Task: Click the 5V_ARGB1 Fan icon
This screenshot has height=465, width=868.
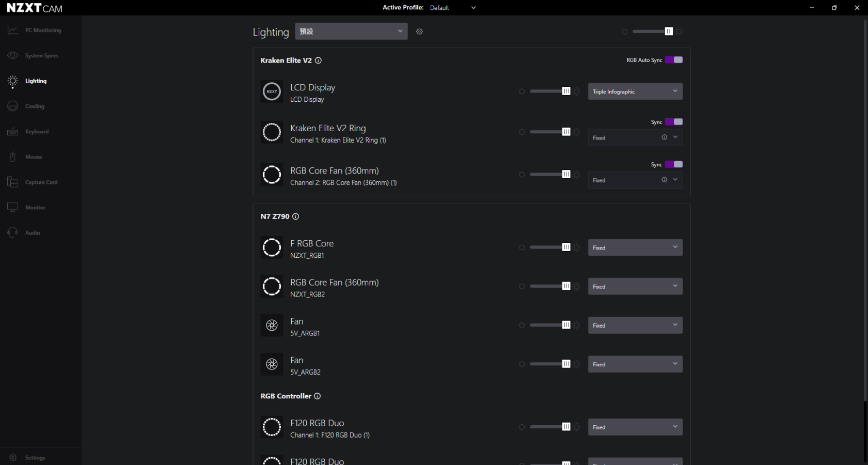Action: [272, 326]
